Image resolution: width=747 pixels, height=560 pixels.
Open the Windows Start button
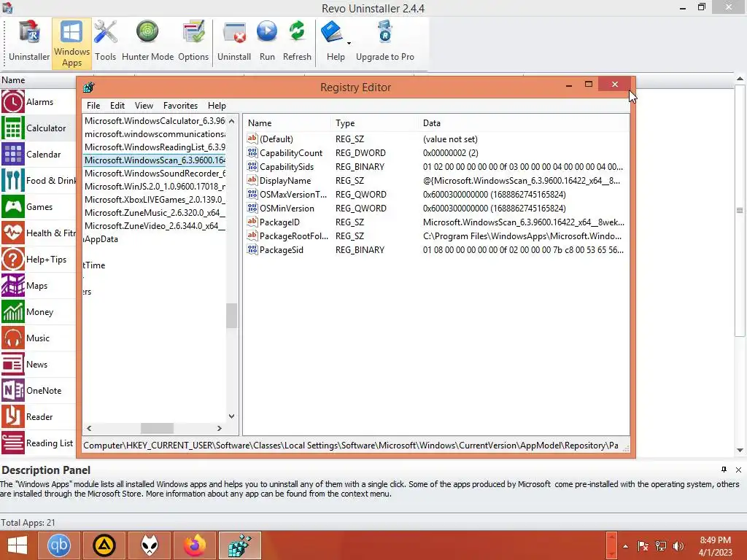(18, 545)
